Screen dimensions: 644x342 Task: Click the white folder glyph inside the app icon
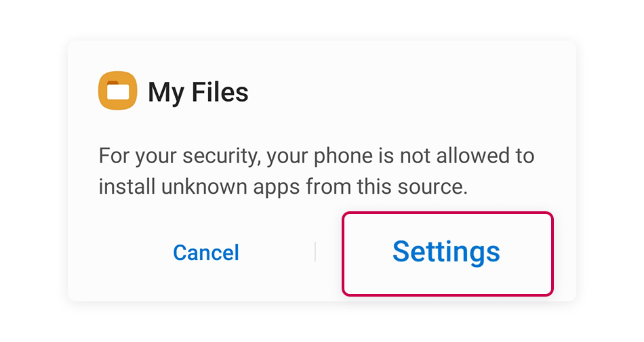(118, 91)
